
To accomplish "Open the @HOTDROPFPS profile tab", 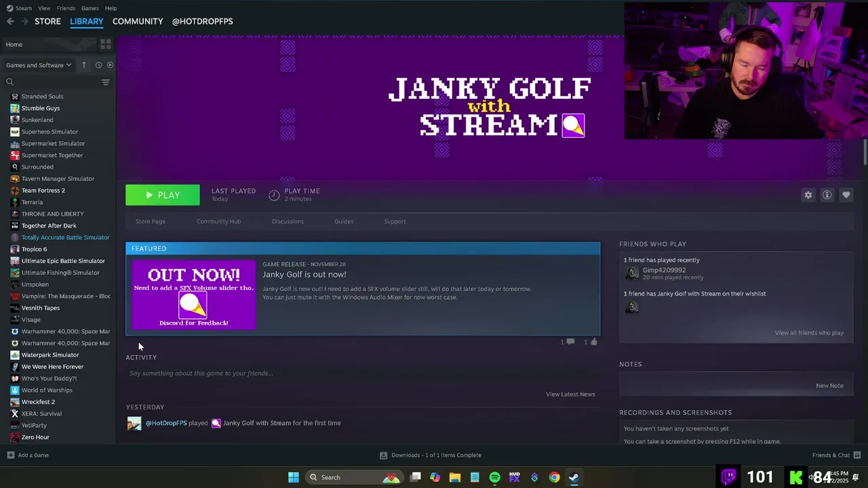I will (202, 21).
